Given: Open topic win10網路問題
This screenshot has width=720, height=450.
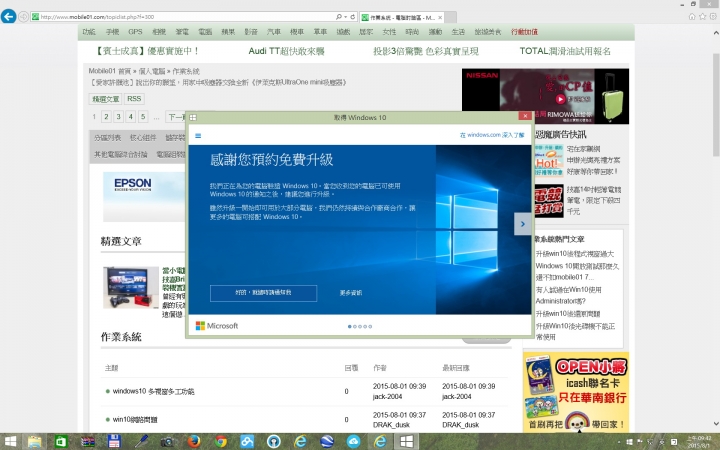Looking at the screenshot, I should tap(135, 420).
